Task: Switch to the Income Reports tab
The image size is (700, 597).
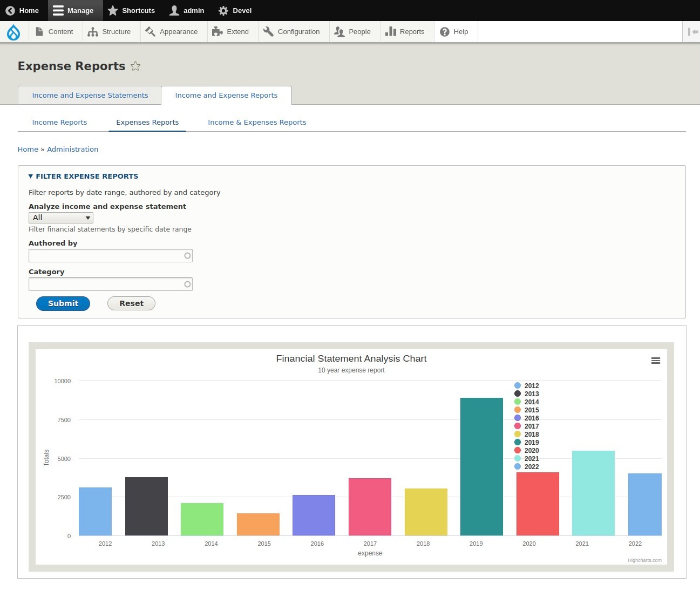Action: click(x=59, y=122)
